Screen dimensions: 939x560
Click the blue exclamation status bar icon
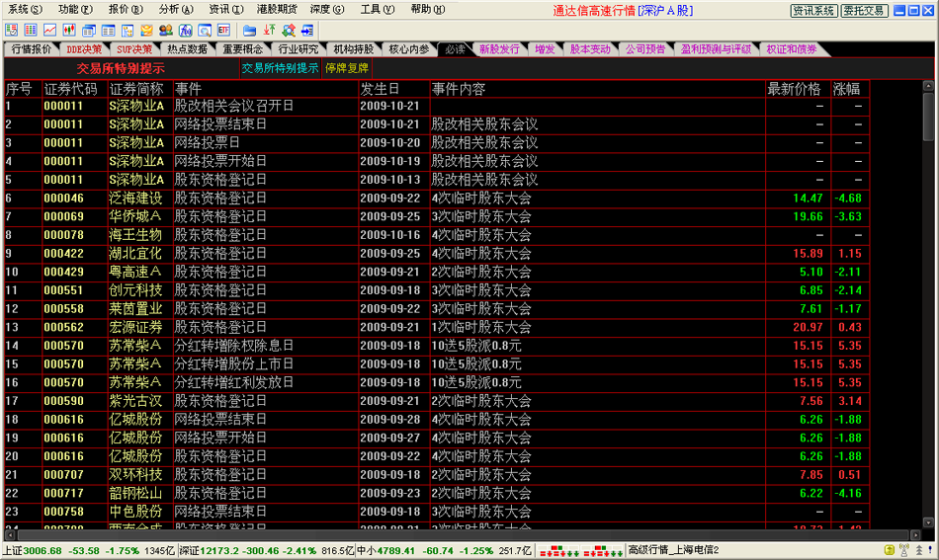tap(931, 550)
